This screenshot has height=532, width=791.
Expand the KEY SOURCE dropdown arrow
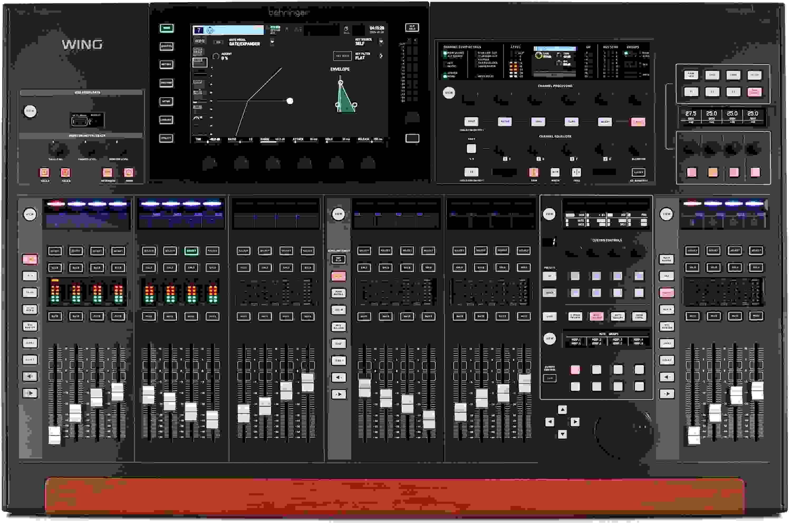click(381, 42)
